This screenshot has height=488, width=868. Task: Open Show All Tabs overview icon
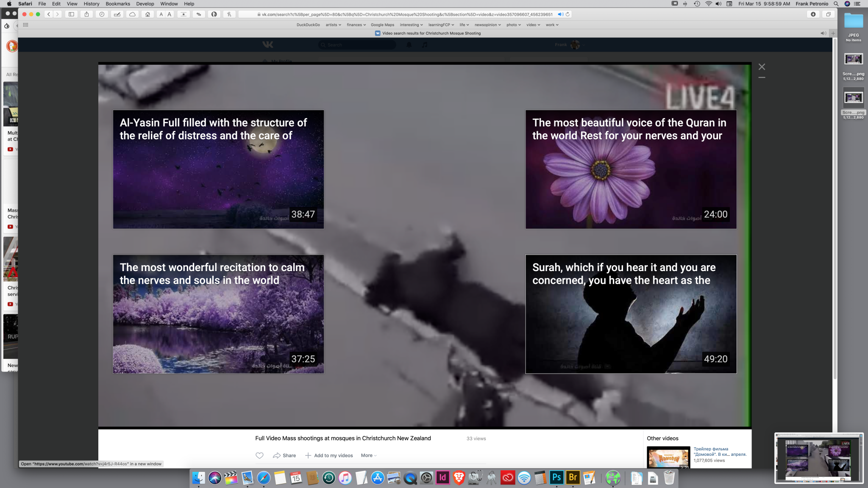(828, 14)
